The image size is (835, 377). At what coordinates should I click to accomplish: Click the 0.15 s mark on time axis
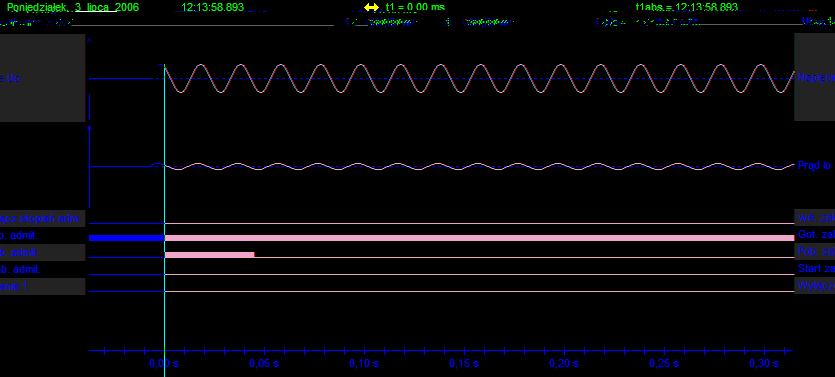coord(464,364)
